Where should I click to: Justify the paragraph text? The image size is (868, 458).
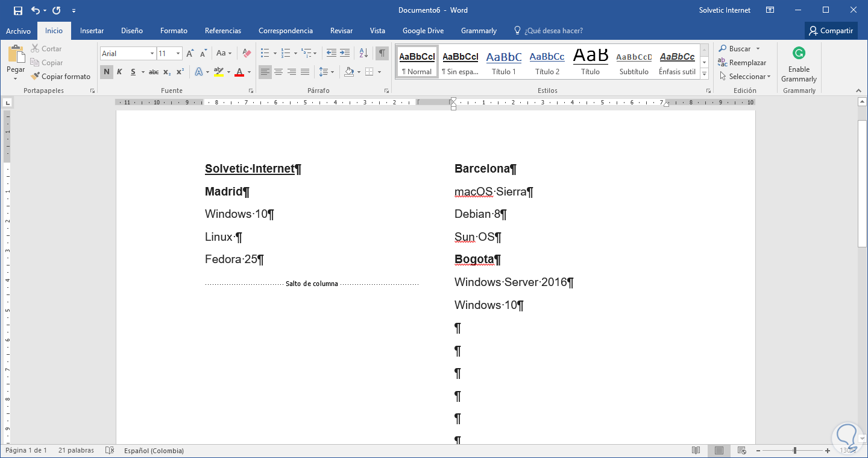click(305, 72)
